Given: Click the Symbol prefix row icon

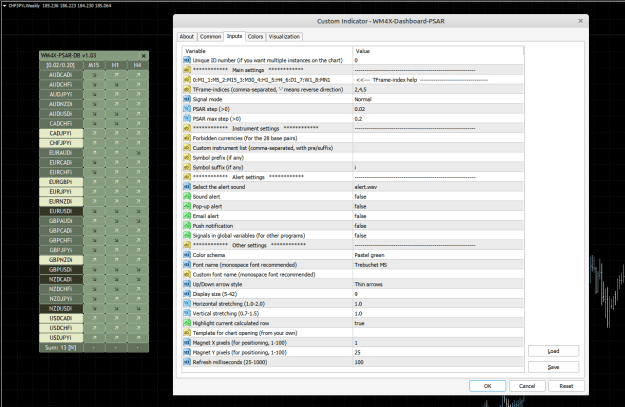Looking at the screenshot, I should pos(187,157).
